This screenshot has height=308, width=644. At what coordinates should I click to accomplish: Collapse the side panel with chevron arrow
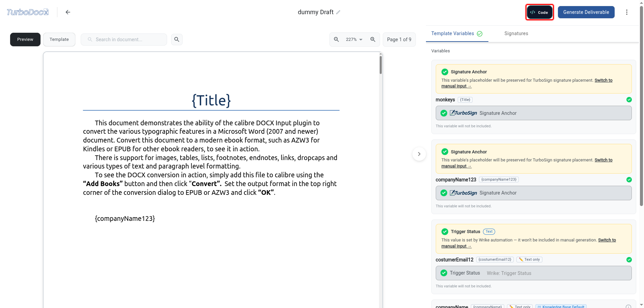[419, 154]
